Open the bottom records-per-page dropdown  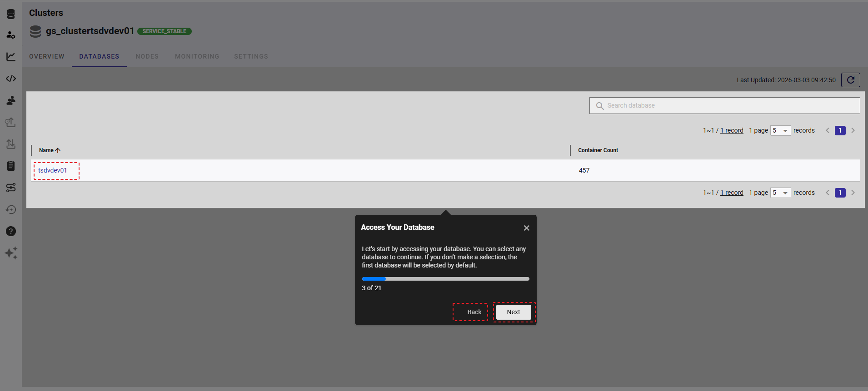(x=780, y=193)
